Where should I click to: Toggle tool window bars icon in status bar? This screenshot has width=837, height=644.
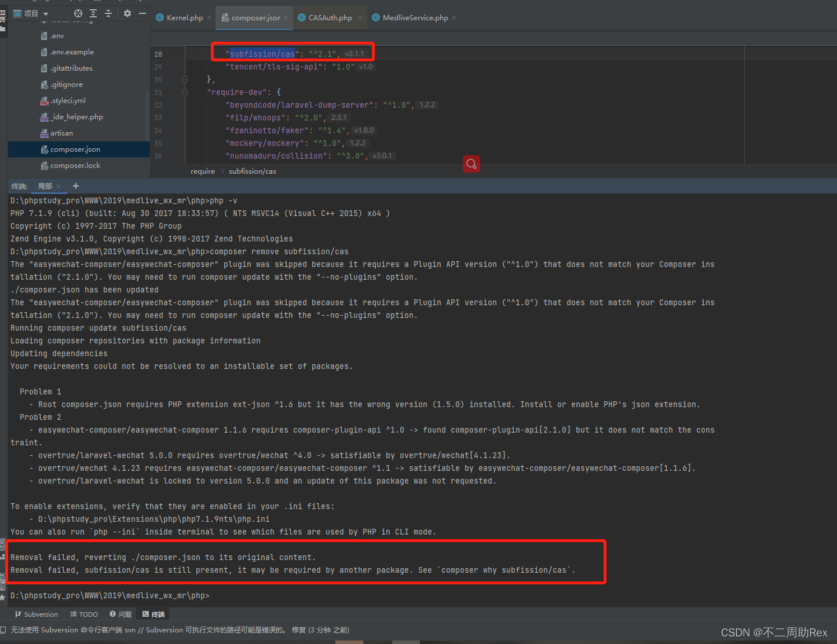3,630
